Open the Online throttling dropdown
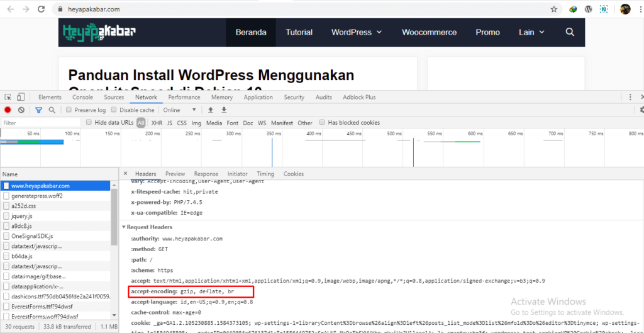Viewport: 644px width, 333px height. pyautogui.click(x=179, y=110)
